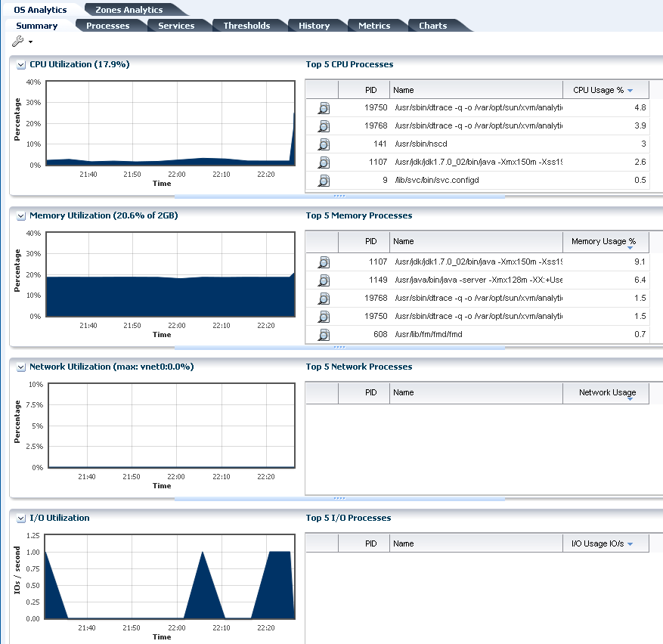Click Name header in Memory Processes table
Viewport: 663px width, 644px height.
pos(476,241)
